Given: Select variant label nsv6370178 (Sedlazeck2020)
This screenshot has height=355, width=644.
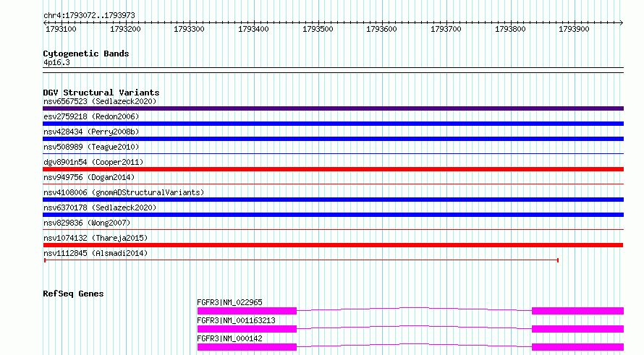Looking at the screenshot, I should click(x=100, y=208).
